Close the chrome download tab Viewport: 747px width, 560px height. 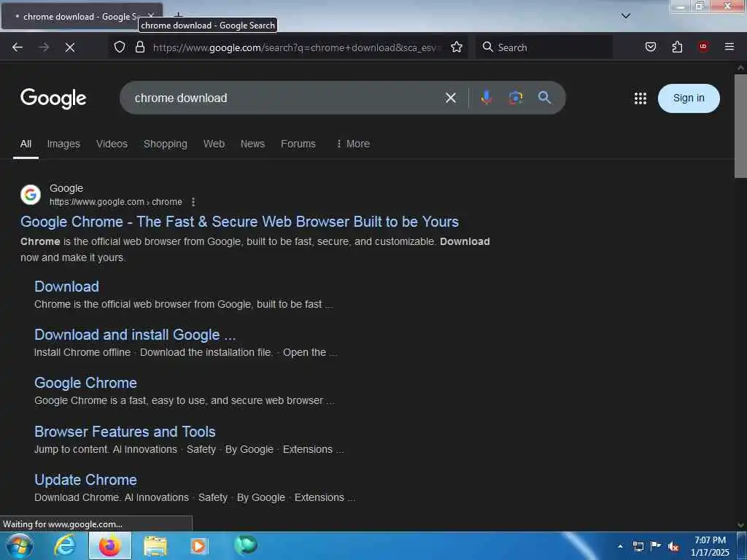[150, 16]
